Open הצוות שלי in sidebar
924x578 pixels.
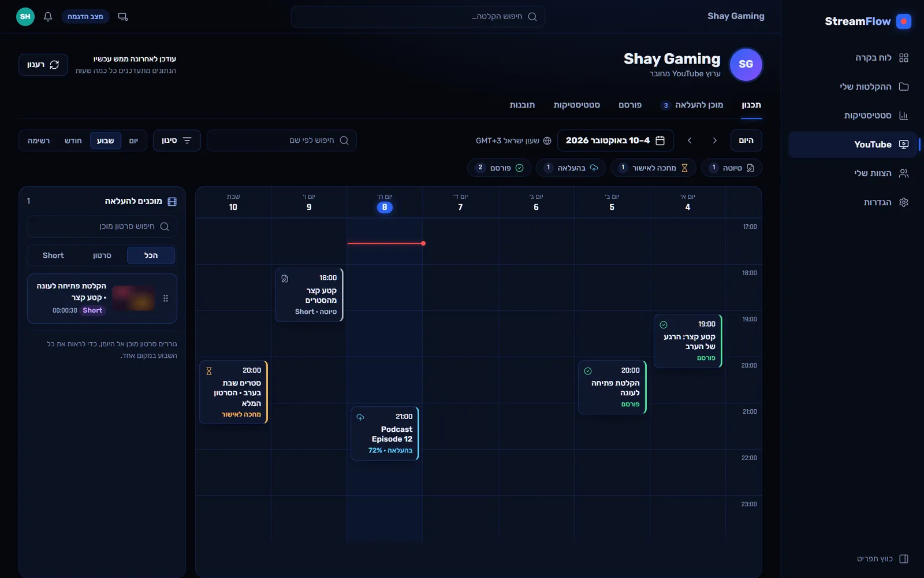pyautogui.click(x=853, y=173)
